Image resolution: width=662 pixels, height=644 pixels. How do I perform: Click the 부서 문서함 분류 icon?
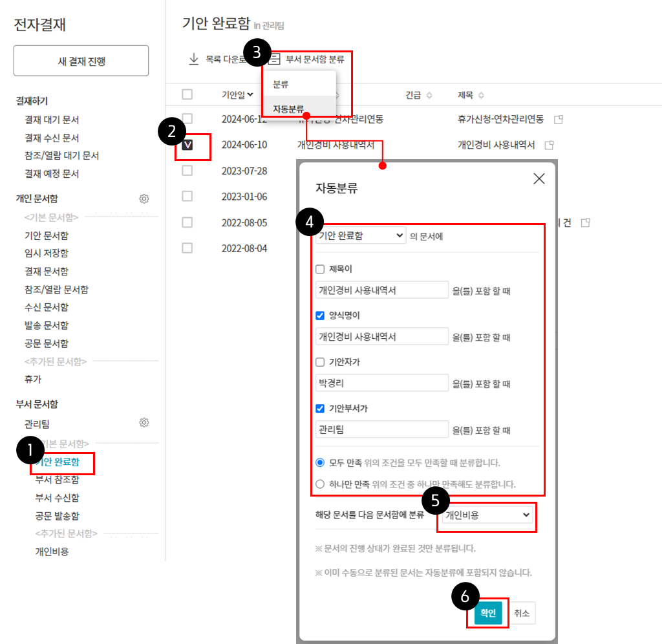274,59
